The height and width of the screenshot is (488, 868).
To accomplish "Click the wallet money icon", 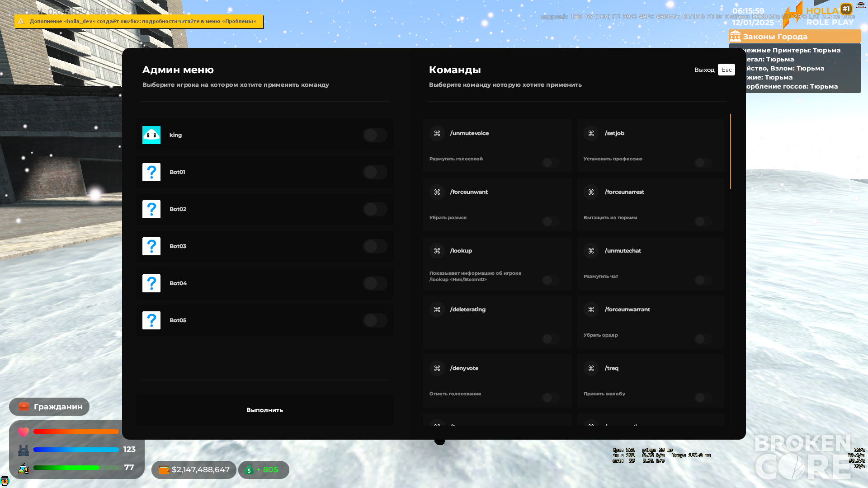I will tap(164, 470).
